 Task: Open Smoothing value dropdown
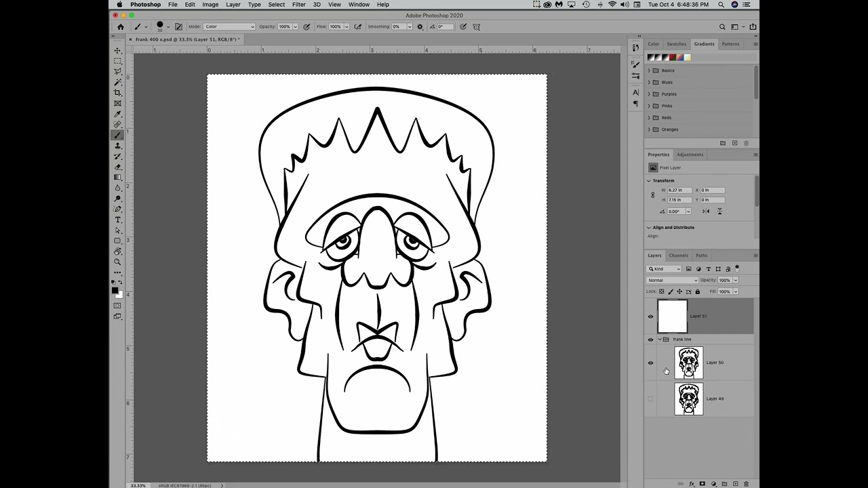pyautogui.click(x=409, y=27)
